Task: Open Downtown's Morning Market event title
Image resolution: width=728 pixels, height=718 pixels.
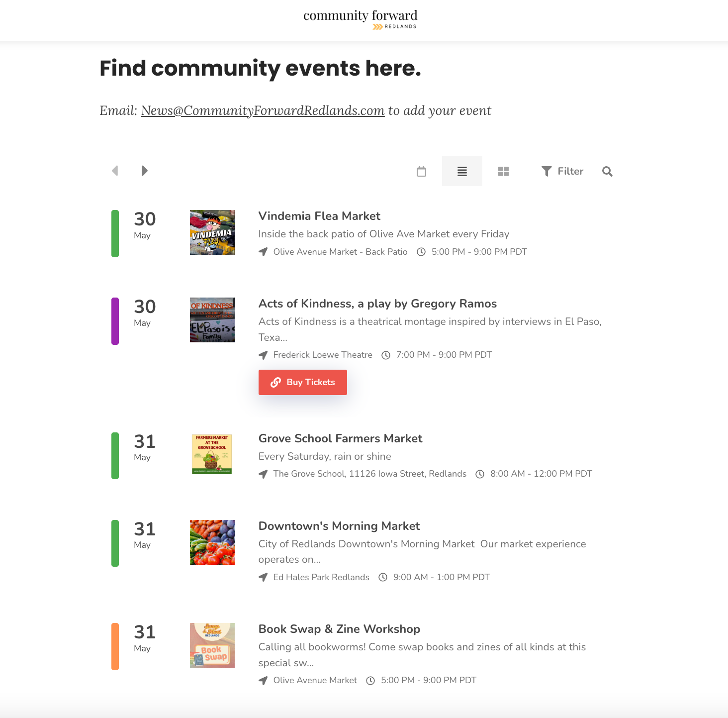Action: pos(339,526)
